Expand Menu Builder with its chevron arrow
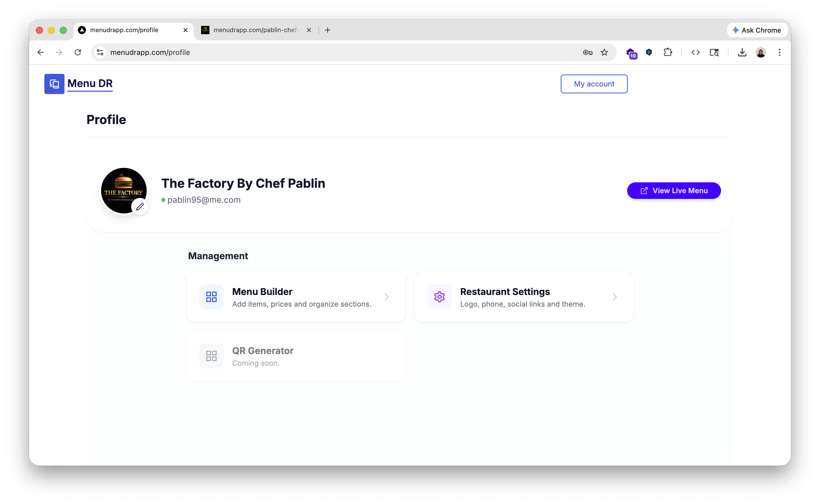 pyautogui.click(x=386, y=297)
